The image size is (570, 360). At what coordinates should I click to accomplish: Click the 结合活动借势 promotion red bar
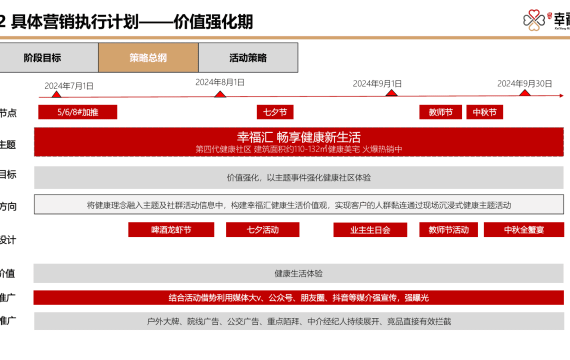299,298
